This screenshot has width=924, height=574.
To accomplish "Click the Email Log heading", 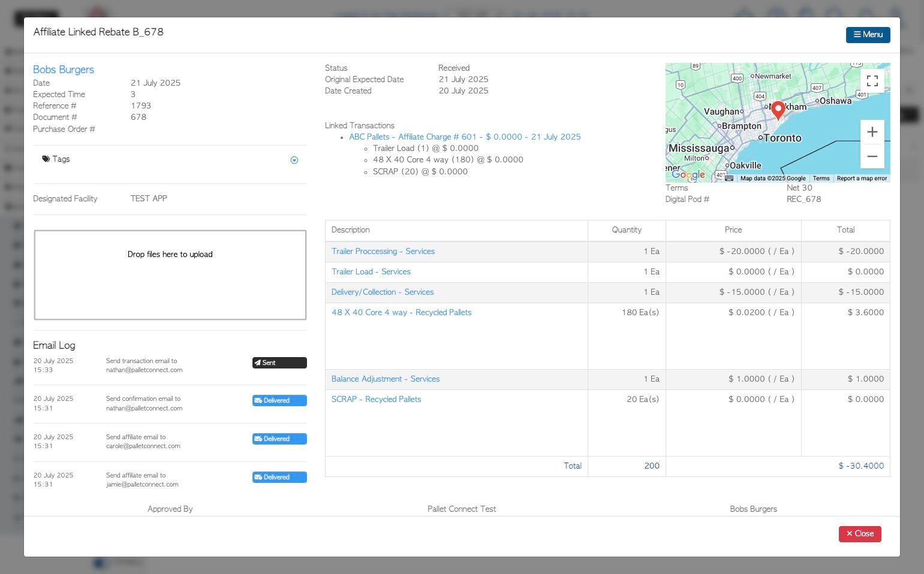I will [54, 345].
